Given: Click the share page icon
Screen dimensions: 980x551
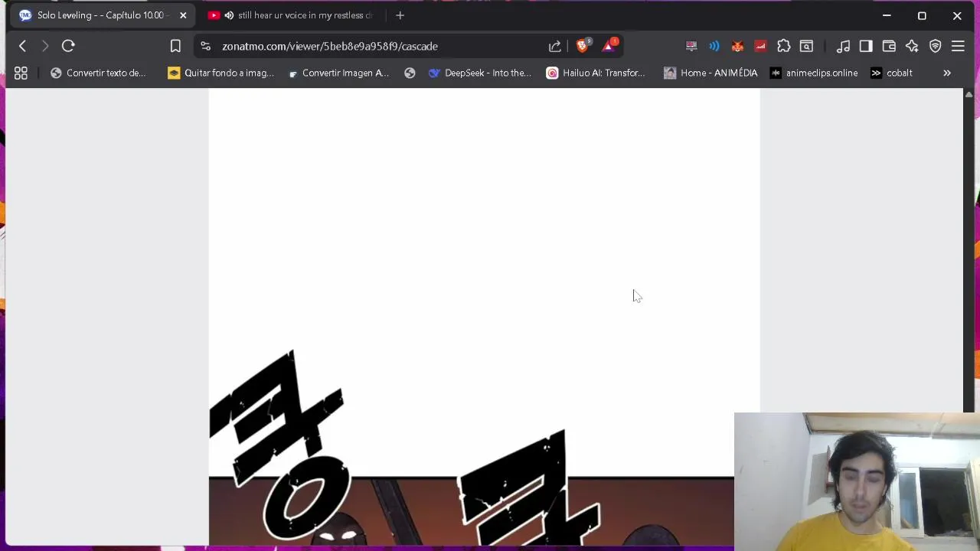Looking at the screenshot, I should [x=555, y=46].
